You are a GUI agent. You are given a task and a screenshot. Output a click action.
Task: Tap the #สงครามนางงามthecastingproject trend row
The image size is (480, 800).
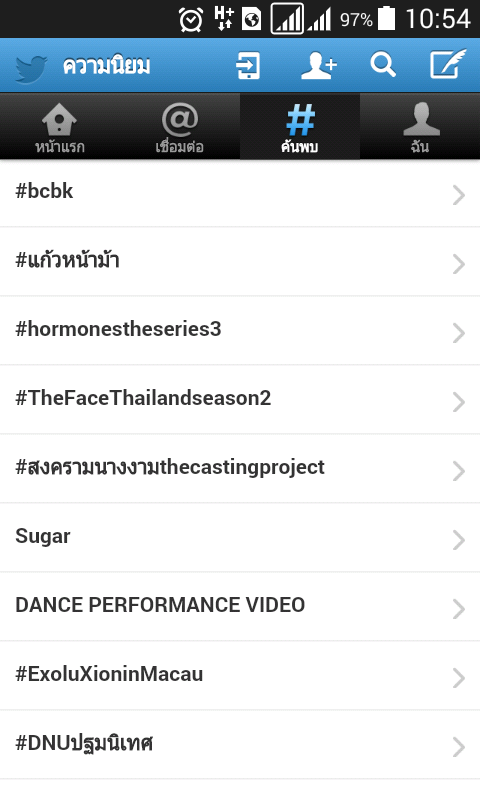click(240, 468)
